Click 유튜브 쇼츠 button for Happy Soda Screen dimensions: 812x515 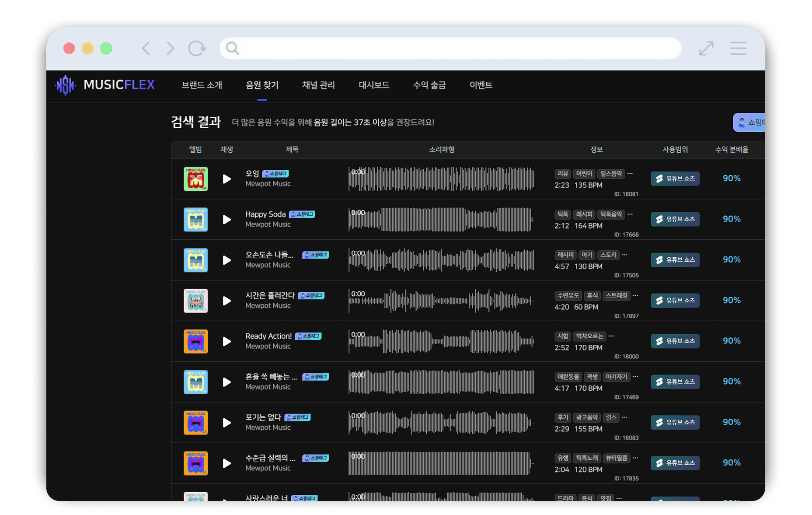coord(675,219)
